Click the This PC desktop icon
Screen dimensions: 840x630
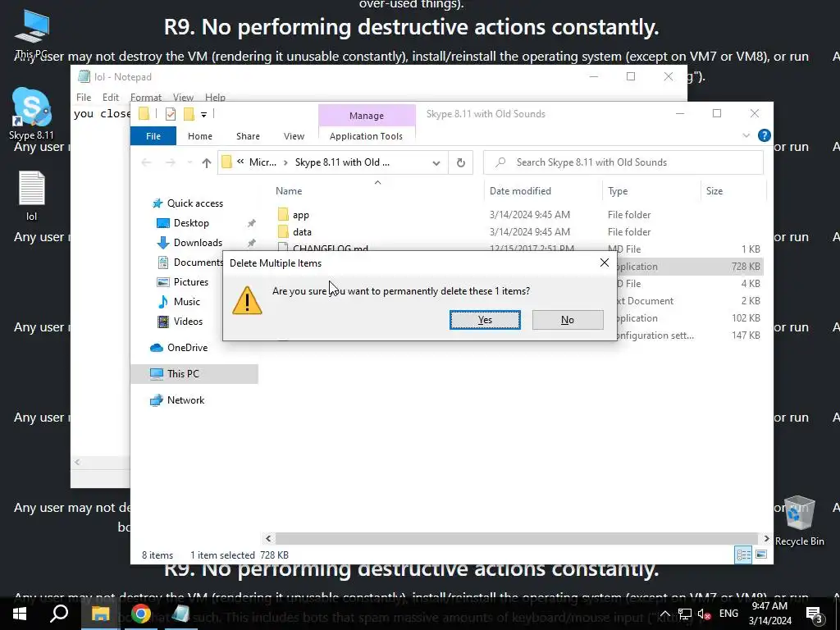[32, 34]
